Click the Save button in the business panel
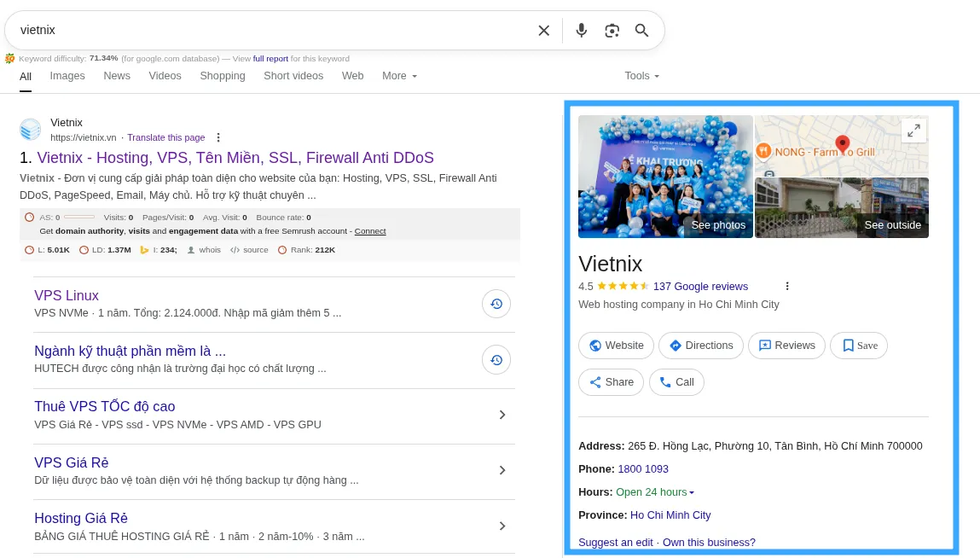This screenshot has width=980, height=558. tap(859, 346)
